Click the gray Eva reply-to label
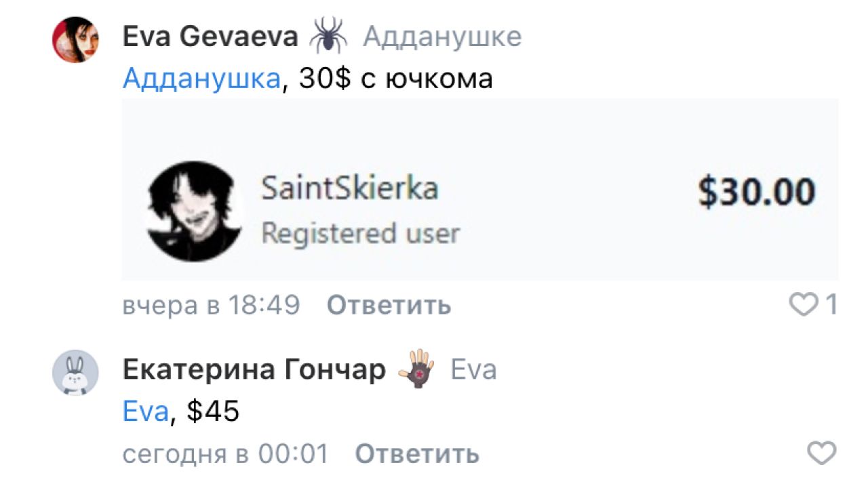Viewport: 868px width, 488px height. 473,370
